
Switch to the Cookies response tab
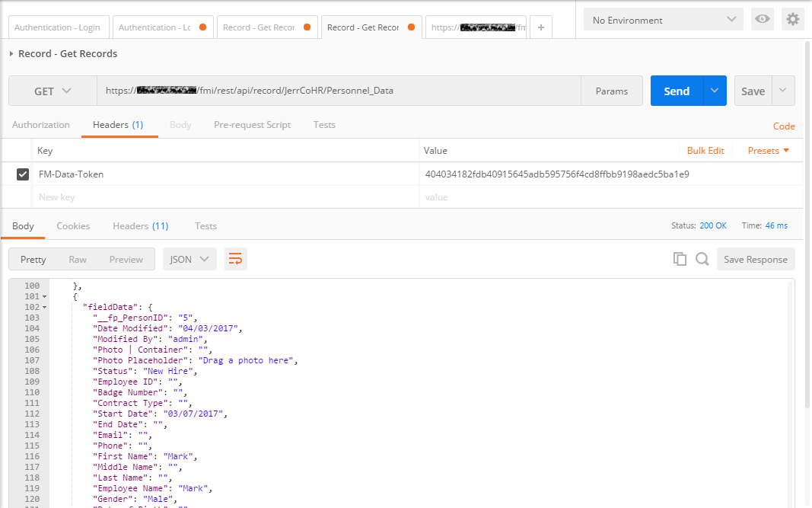tap(73, 225)
